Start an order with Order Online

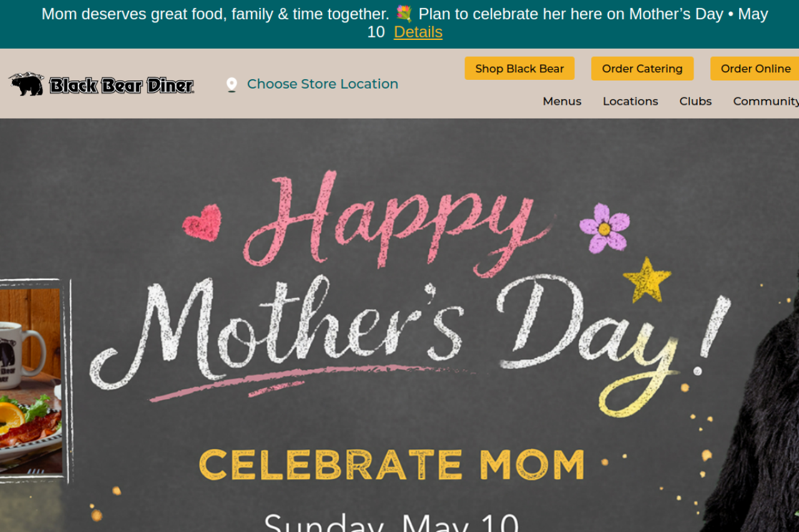(755, 69)
